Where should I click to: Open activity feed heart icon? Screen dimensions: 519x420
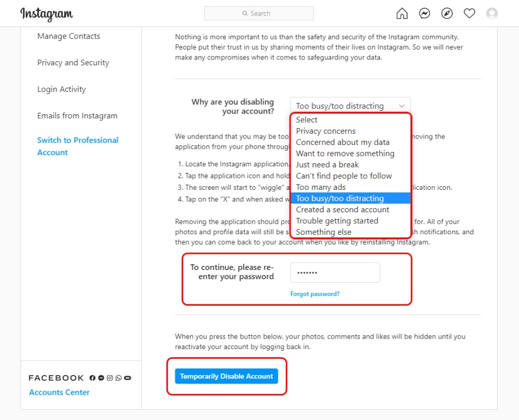469,13
